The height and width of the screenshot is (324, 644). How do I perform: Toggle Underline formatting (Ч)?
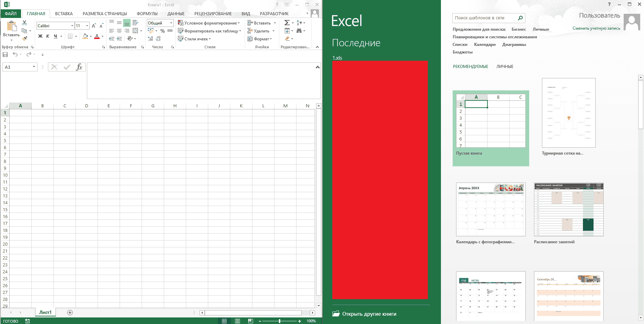coord(55,36)
